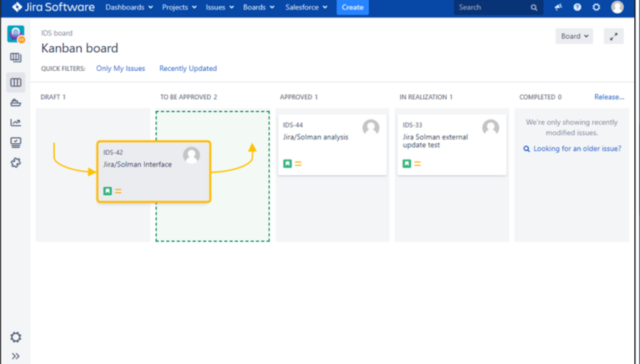Expand the sidebar with double chevron
Image resolution: width=640 pixels, height=364 pixels.
[x=15, y=356]
